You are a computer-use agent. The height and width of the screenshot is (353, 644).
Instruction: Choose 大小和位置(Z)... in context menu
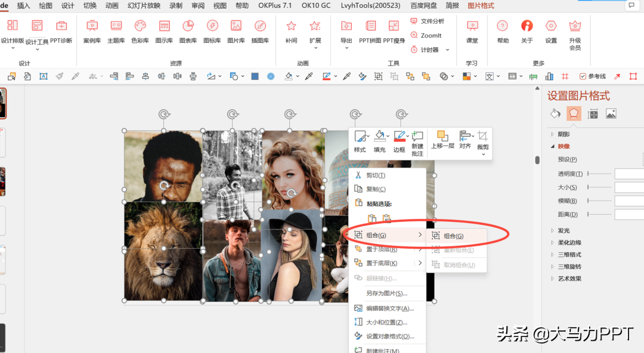[x=387, y=322]
